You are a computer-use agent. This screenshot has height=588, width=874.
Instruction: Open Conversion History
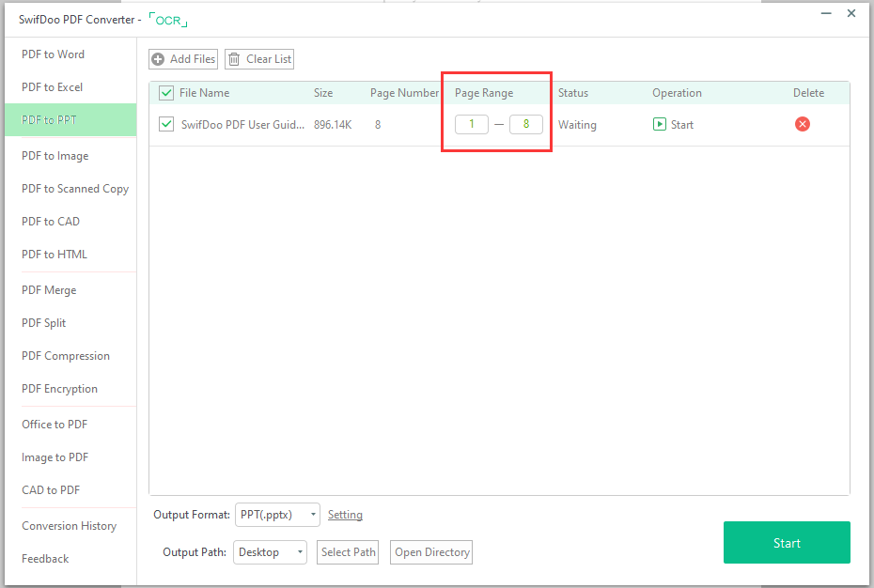tap(70, 526)
